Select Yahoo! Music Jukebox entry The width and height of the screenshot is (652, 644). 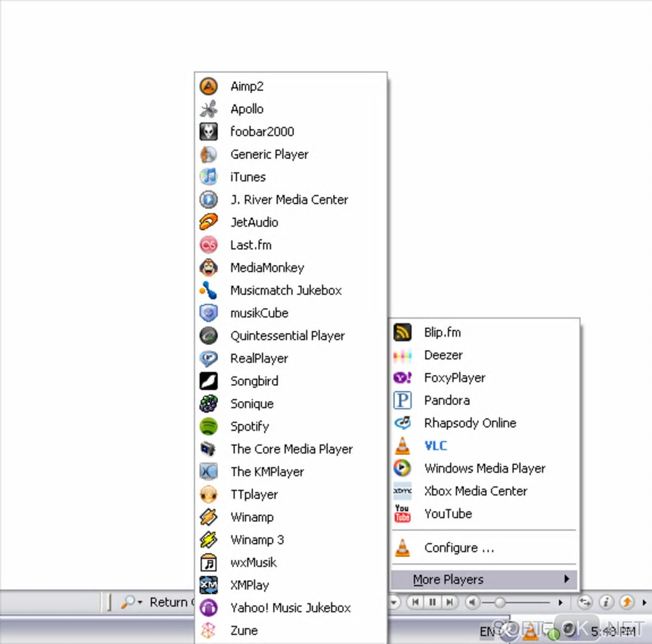[291, 608]
